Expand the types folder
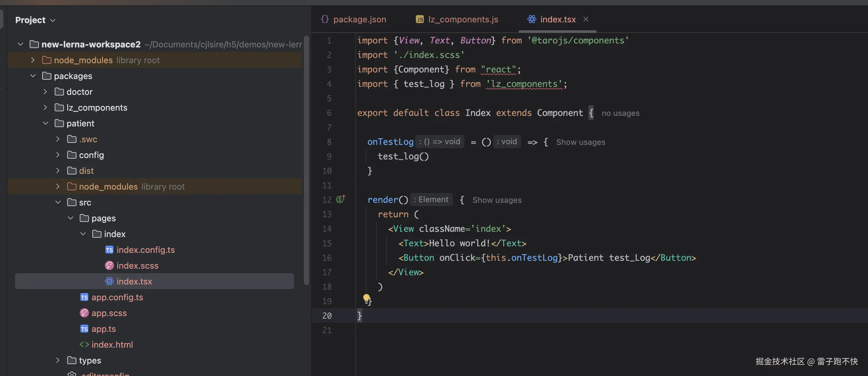 coord(58,360)
